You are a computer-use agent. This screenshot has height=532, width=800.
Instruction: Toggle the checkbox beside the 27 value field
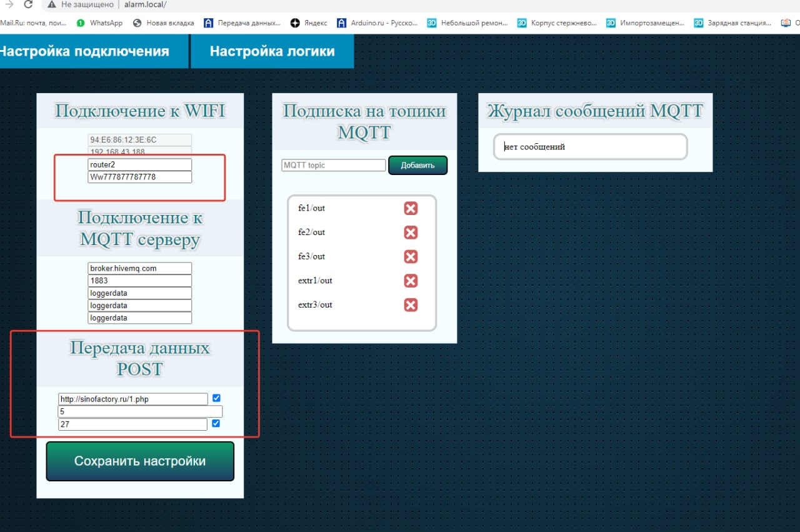tap(216, 423)
